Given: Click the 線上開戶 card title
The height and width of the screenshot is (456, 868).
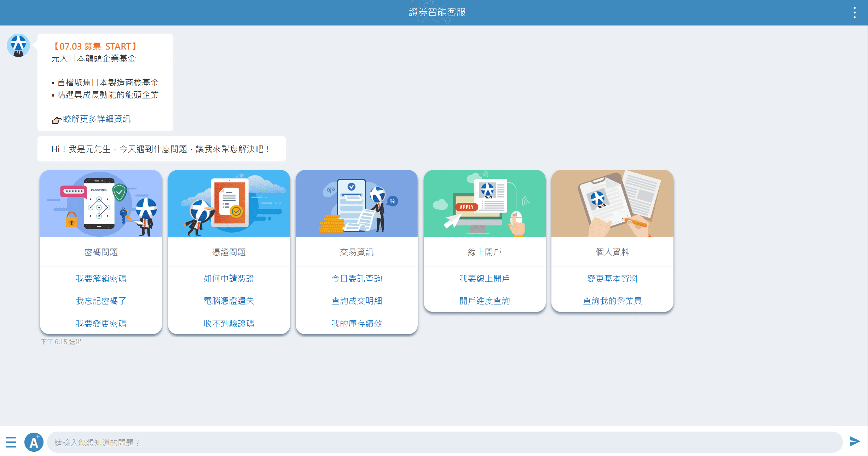Looking at the screenshot, I should (485, 252).
